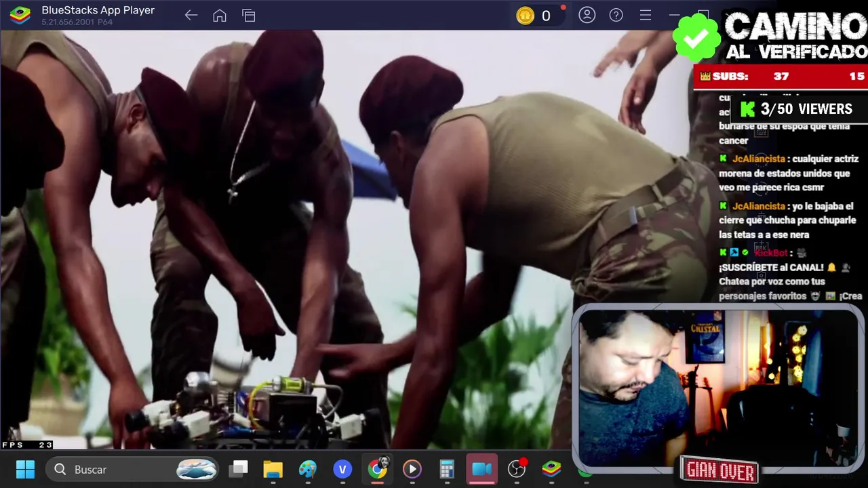Switch to BlueStacks taskbar icon
The width and height of the screenshot is (868, 488).
coord(551,469)
